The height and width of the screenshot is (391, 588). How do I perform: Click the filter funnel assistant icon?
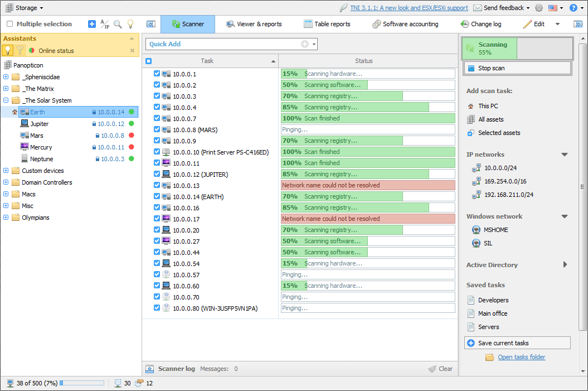20,50
